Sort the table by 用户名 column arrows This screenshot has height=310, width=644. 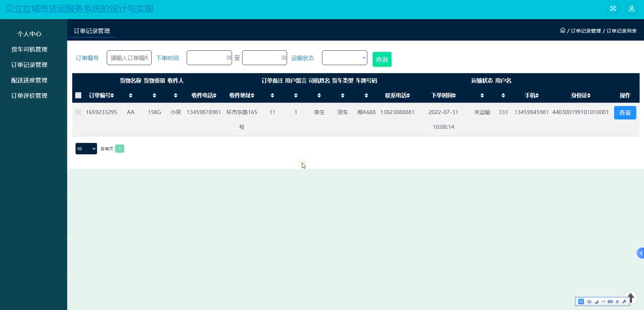[503, 96]
